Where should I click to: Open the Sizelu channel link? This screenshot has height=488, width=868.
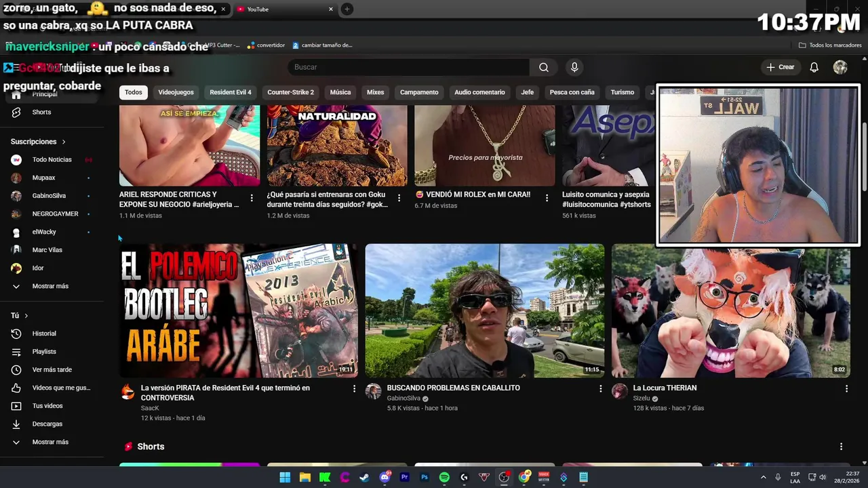click(642, 398)
